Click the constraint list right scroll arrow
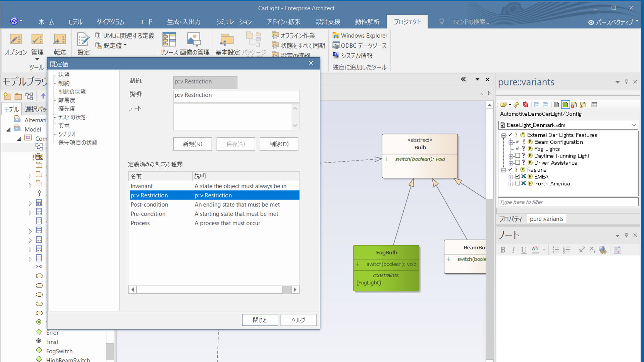The image size is (644, 362). tap(295, 290)
